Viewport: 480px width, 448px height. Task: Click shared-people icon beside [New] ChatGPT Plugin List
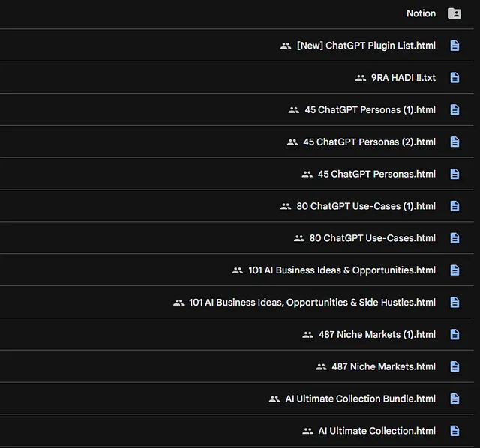(x=286, y=46)
